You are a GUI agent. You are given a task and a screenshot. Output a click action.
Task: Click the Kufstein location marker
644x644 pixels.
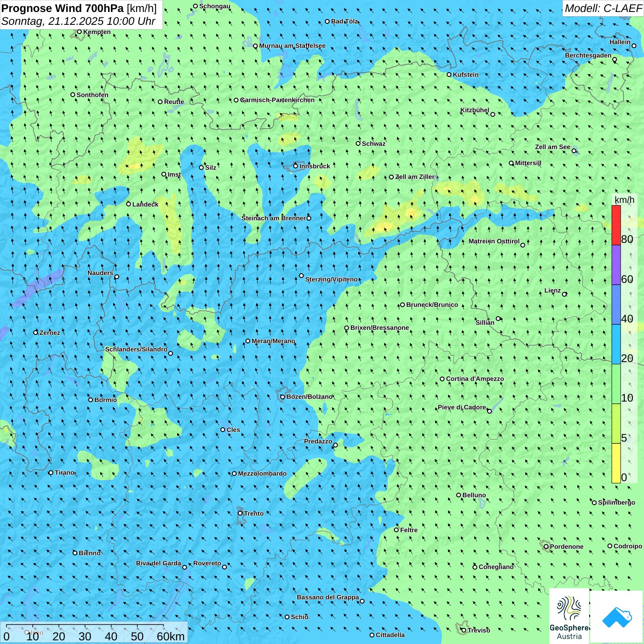pyautogui.click(x=449, y=75)
